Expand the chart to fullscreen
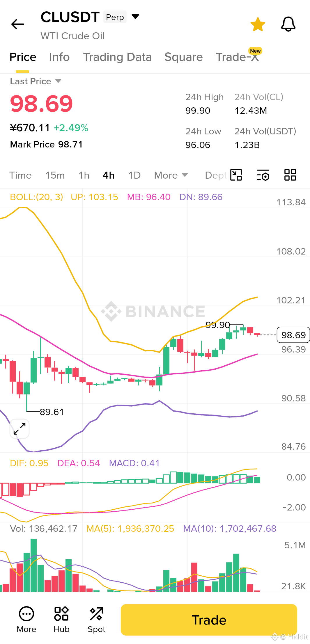Screen dimensions: 310x644 pos(20,429)
